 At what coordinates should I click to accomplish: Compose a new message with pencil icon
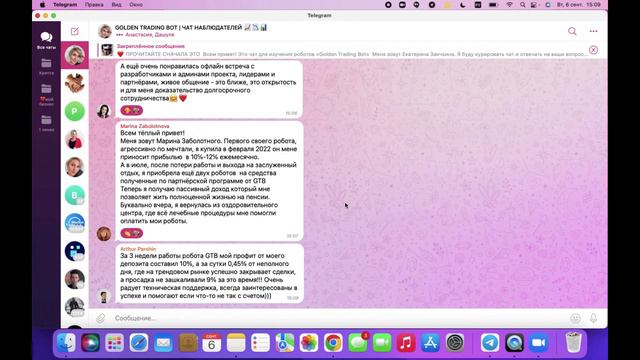tap(75, 31)
